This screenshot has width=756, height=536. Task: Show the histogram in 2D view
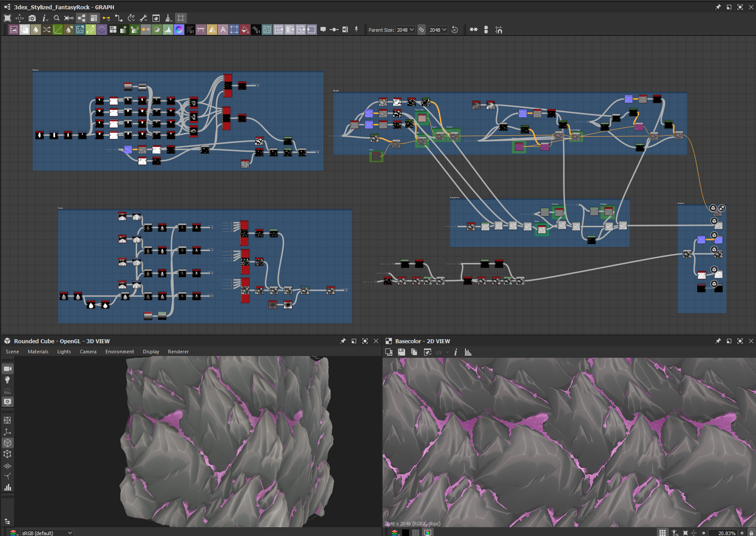(x=468, y=352)
